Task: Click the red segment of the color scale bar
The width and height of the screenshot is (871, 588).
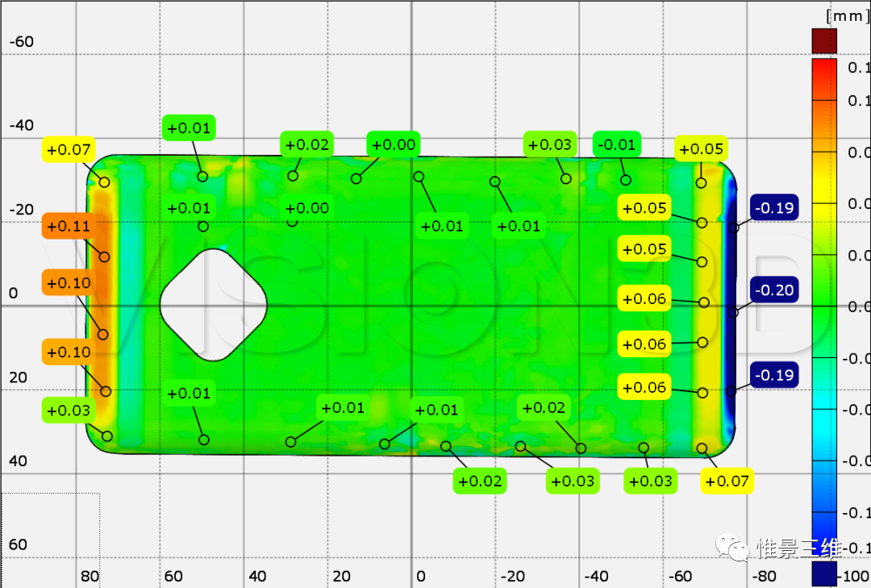Action: 824,79
